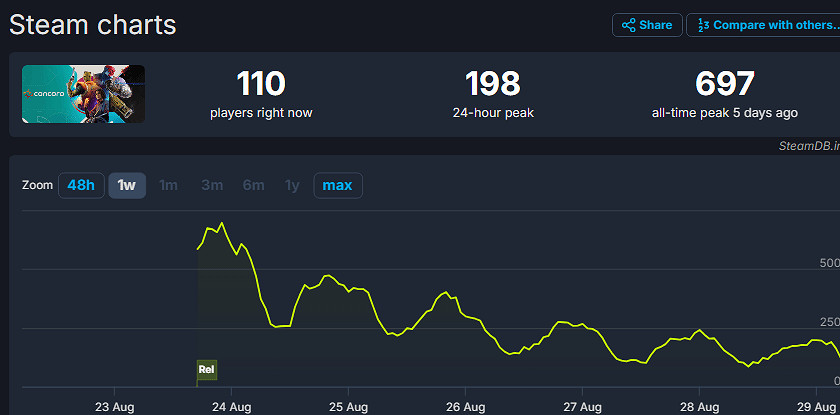Click the Concord game banner thumbnail
The image size is (840, 415).
point(83,94)
